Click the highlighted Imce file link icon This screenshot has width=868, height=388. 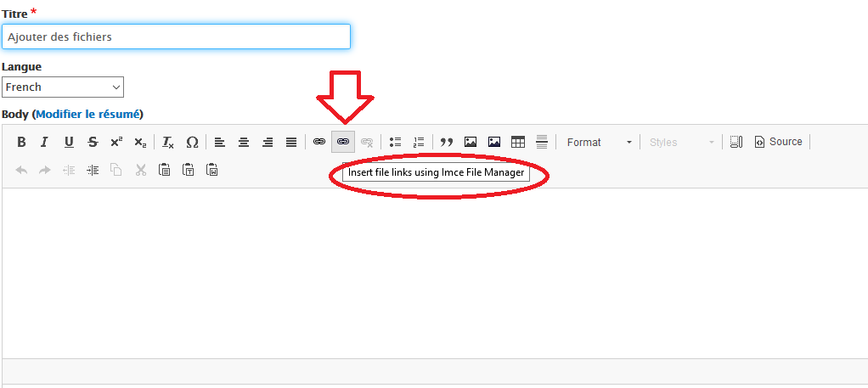343,143
